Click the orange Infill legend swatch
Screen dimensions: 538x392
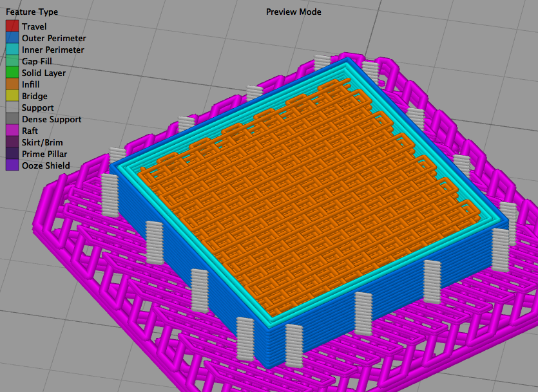tap(12, 84)
